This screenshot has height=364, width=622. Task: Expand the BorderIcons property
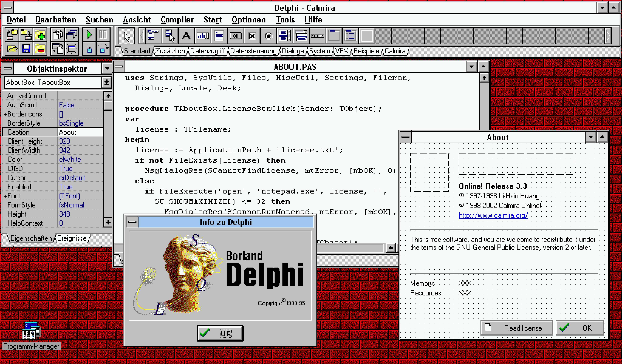click(6, 114)
